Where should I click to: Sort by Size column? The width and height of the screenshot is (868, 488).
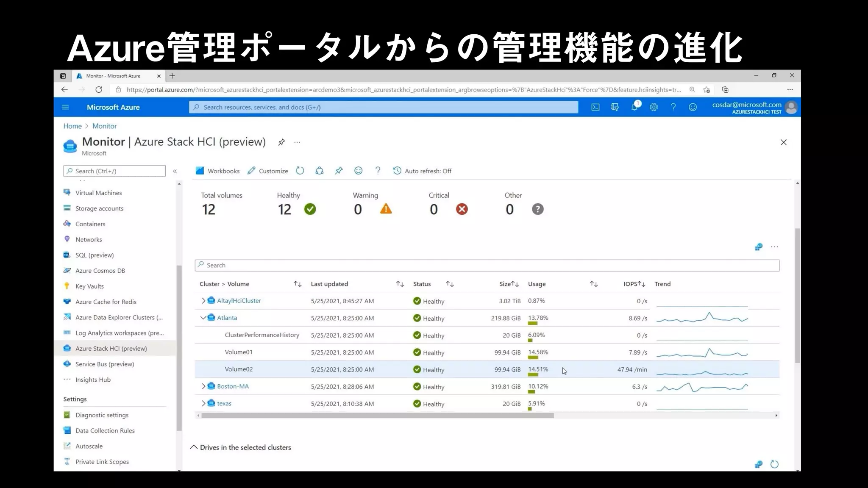pyautogui.click(x=515, y=284)
